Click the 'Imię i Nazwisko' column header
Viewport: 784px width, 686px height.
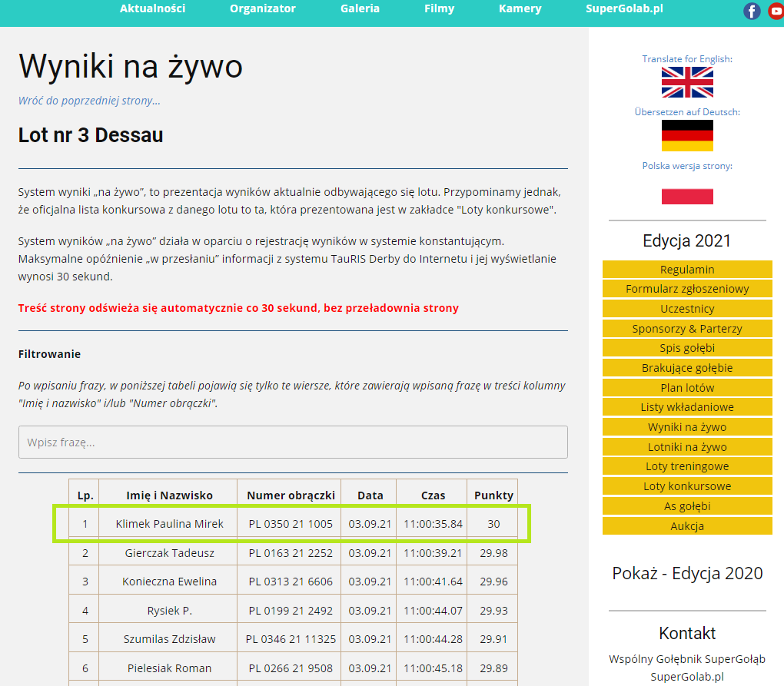click(x=169, y=495)
